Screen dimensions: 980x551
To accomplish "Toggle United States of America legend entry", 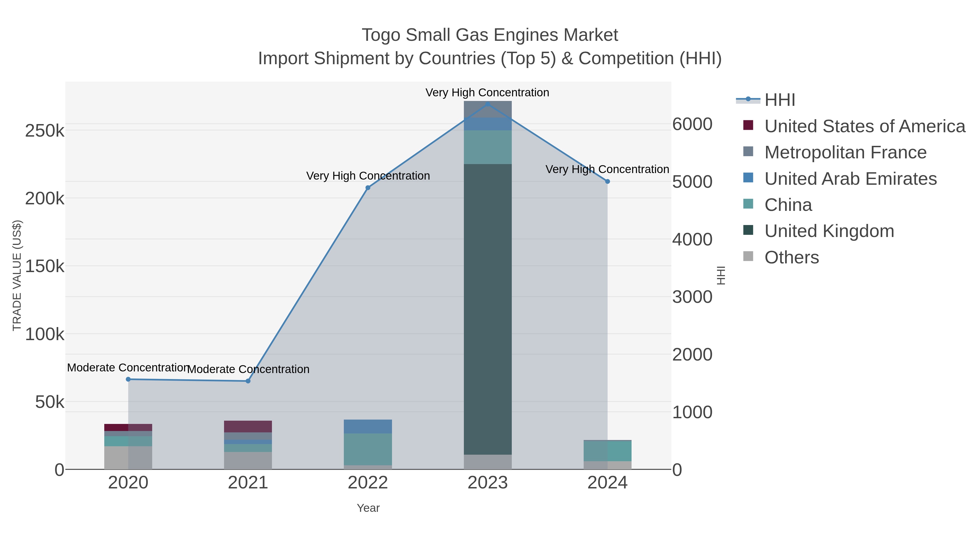I will click(854, 126).
